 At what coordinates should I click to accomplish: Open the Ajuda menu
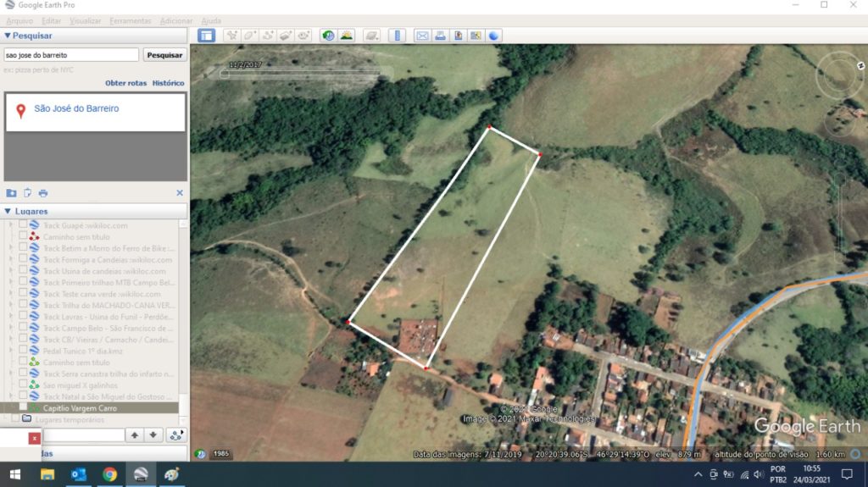click(x=211, y=21)
